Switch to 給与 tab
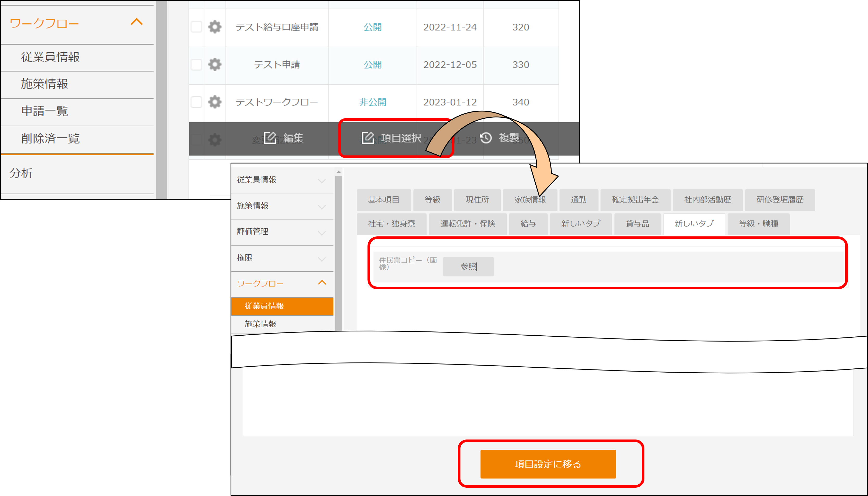 pos(528,224)
